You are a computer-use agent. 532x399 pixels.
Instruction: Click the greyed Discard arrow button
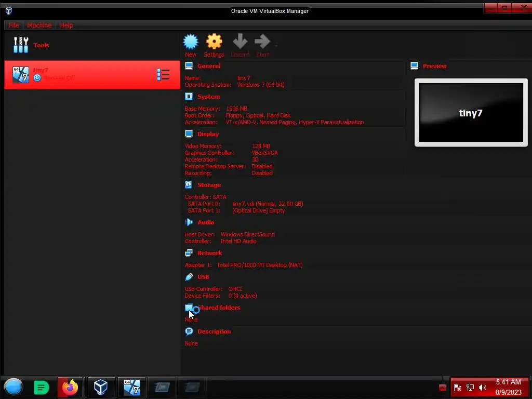click(x=240, y=46)
